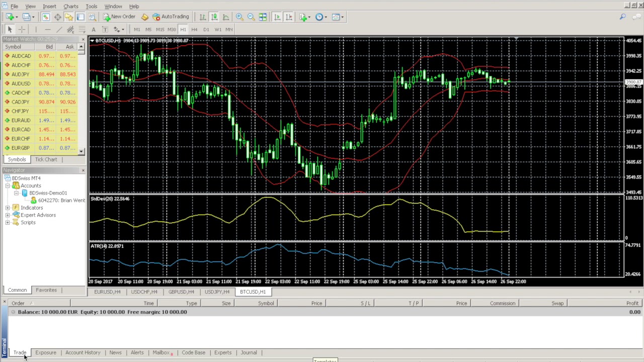The image size is (644, 362).
Task: Select the Draw Trendline tool
Action: [59, 29]
